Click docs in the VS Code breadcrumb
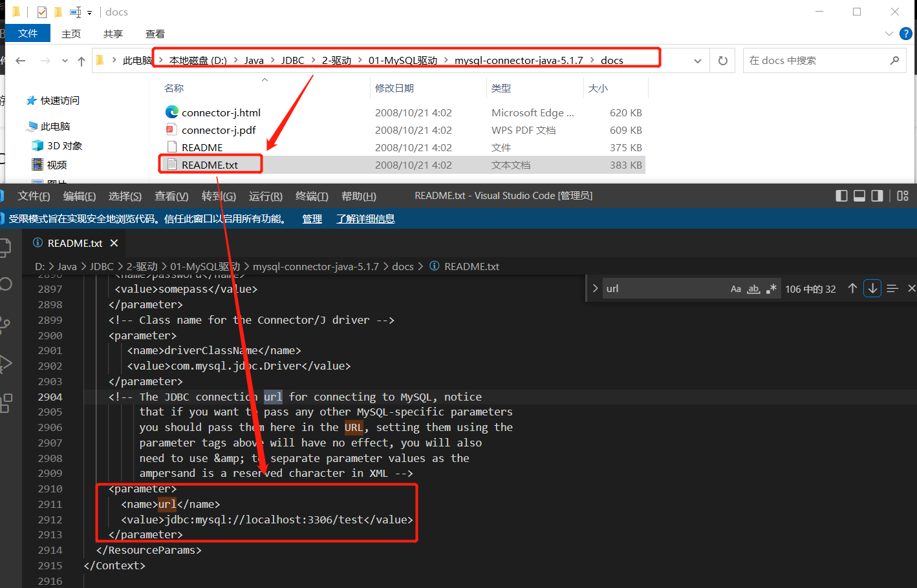917x588 pixels. coord(403,266)
